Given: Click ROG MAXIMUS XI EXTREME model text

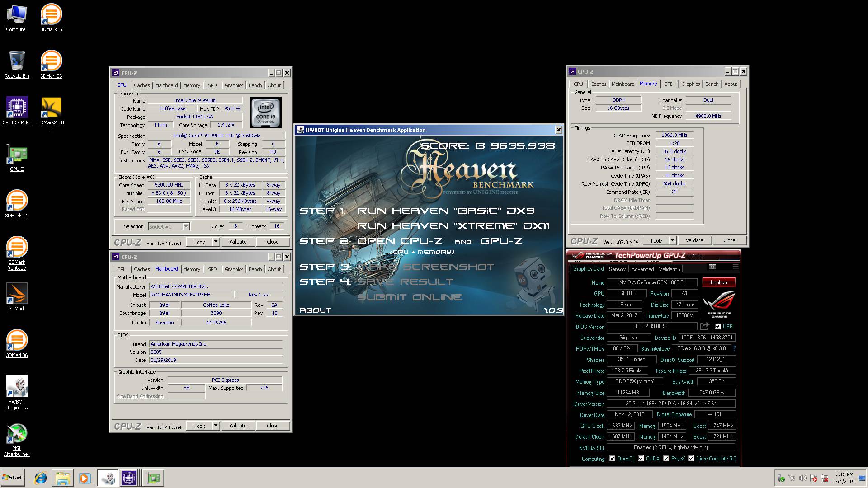Looking at the screenshot, I should tap(180, 295).
